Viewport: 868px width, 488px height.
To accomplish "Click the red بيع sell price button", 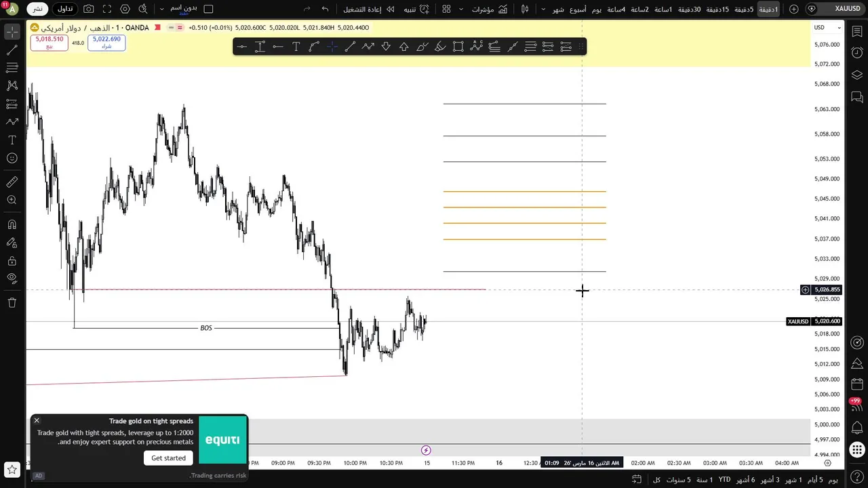I will tap(49, 43).
